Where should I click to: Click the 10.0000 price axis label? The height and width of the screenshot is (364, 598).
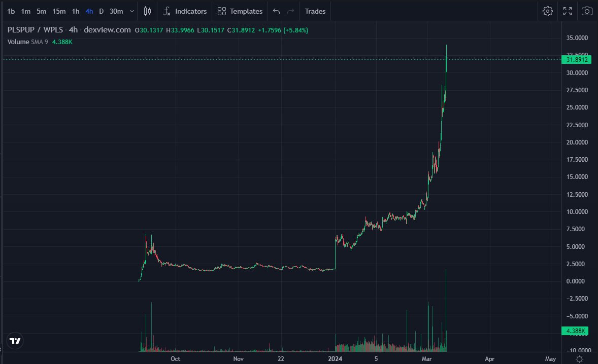577,212
